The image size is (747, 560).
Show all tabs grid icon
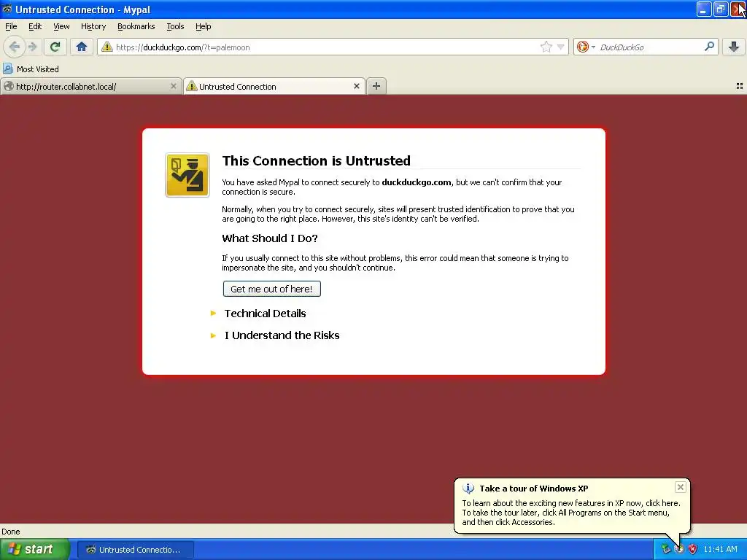coord(740,86)
